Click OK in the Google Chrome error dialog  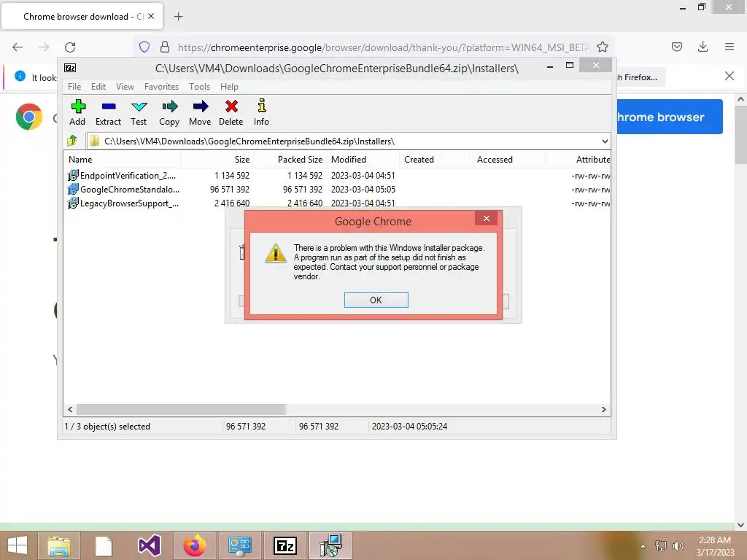pyautogui.click(x=376, y=300)
